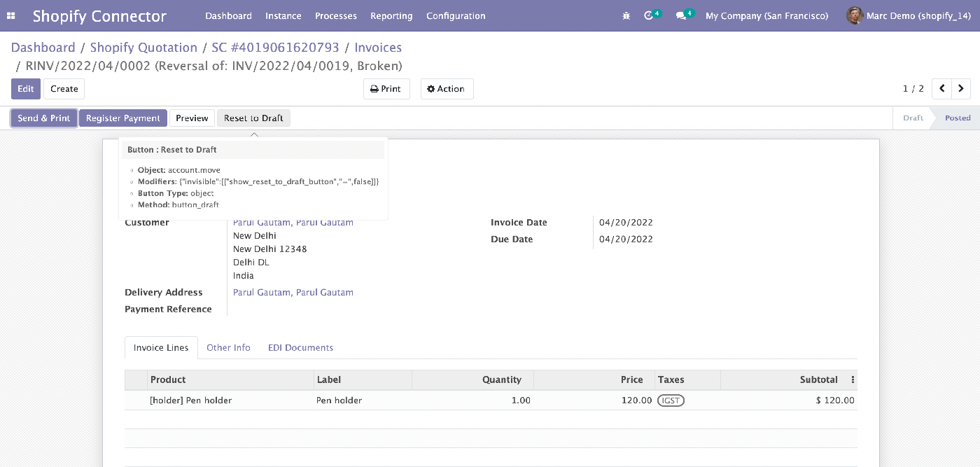Image resolution: width=980 pixels, height=467 pixels.
Task: Click Send & Print button
Action: point(44,118)
